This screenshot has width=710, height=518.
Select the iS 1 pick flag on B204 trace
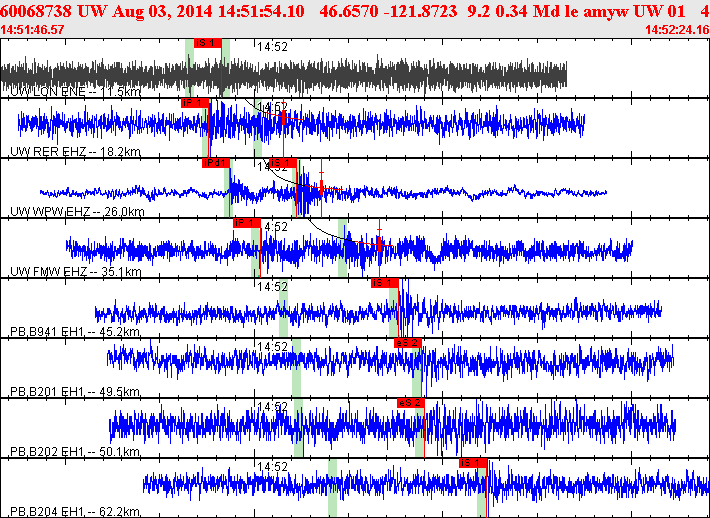[473, 463]
